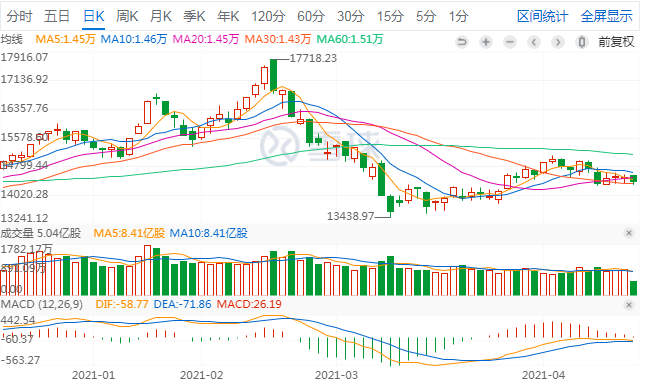This screenshot has height=392, width=648.
Task: Click the 14020.28 price axis label
Action: coord(24,194)
